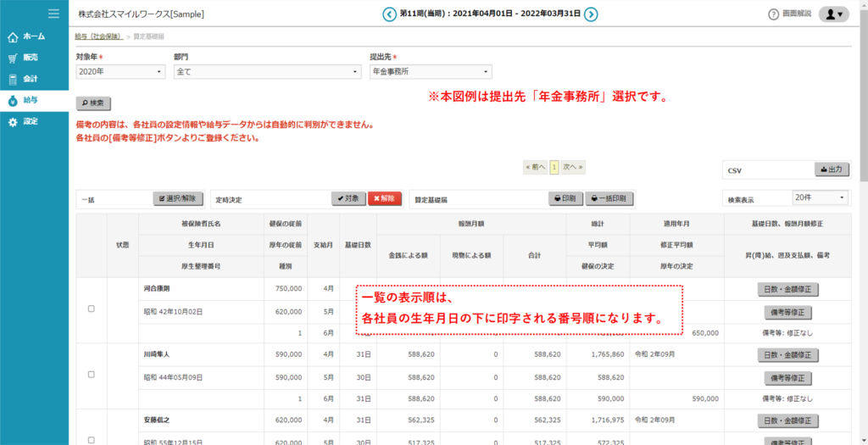Image resolution: width=868 pixels, height=445 pixels.
Task: Tick the checkbox for 安藤信之 row
Action: tap(92, 440)
